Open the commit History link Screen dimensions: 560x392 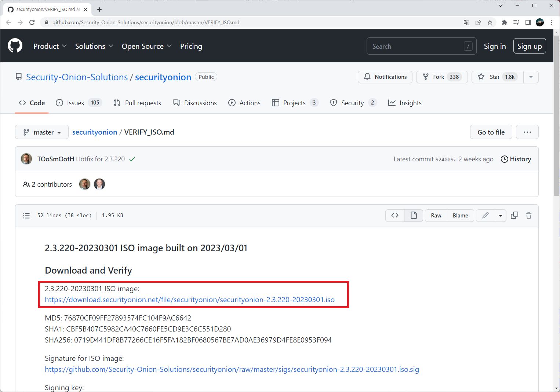click(x=516, y=159)
